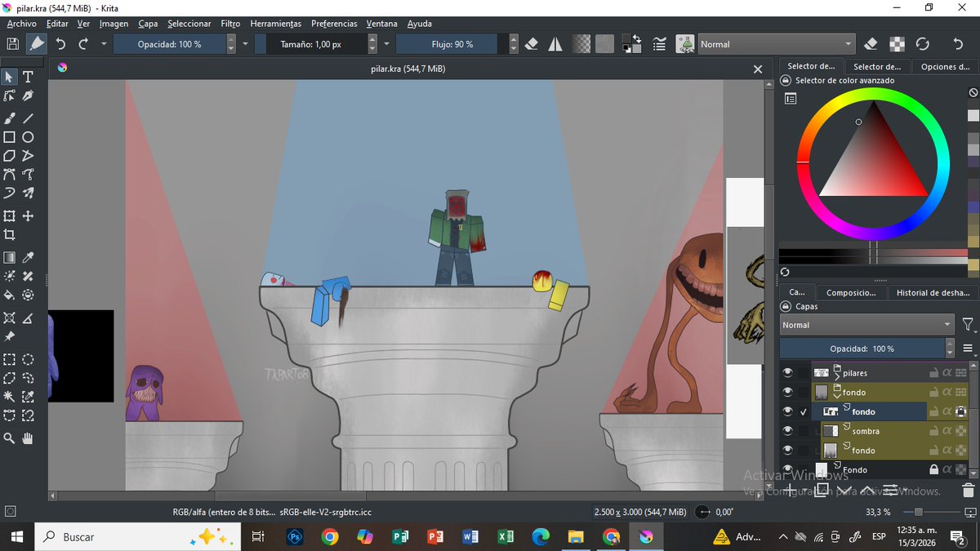This screenshot has width=980, height=551.
Task: Activate the Pan hand tool
Action: pos(28,438)
